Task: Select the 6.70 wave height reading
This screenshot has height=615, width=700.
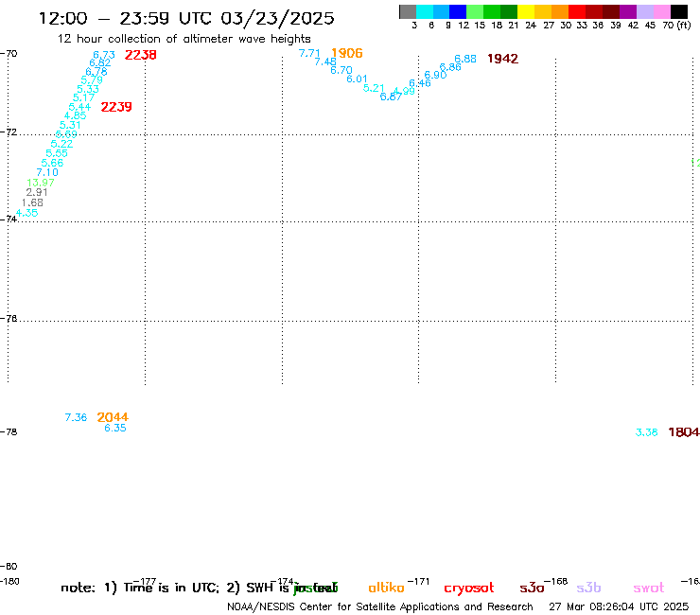Action: coord(341,70)
